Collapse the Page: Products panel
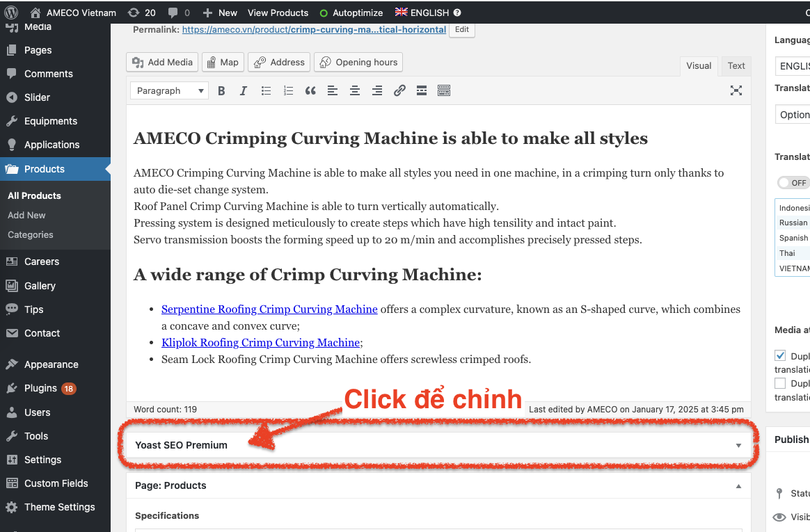 point(738,485)
